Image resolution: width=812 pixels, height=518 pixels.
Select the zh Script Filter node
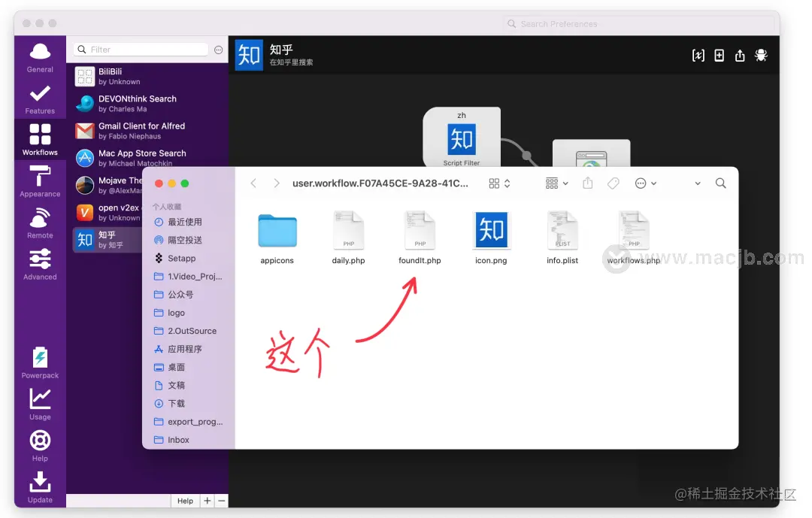(x=462, y=138)
